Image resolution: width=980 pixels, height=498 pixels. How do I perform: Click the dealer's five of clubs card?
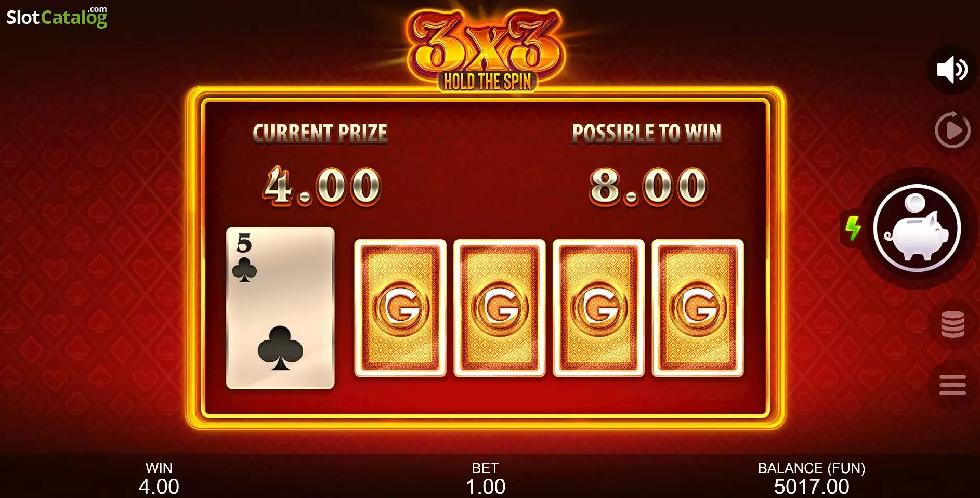tap(280, 308)
